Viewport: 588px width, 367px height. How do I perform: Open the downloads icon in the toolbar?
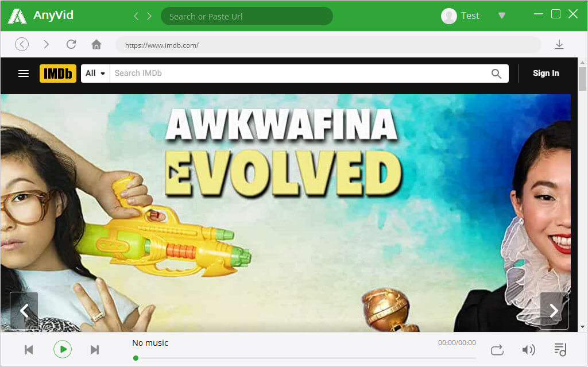point(559,44)
